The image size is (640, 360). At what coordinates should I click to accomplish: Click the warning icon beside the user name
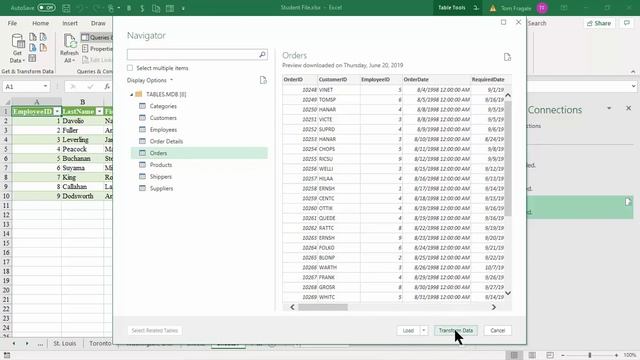(493, 8)
